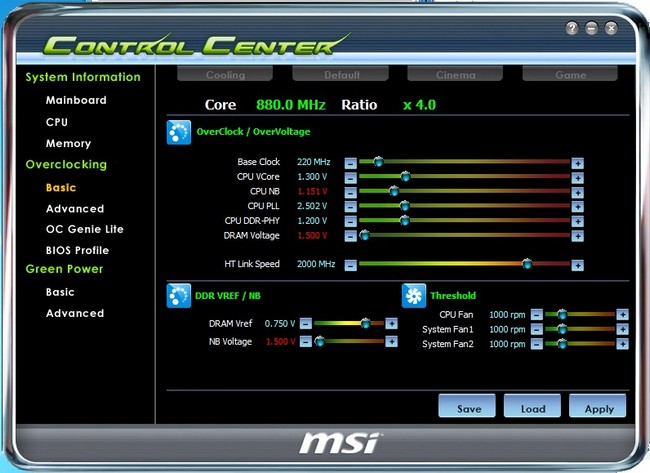Click the OverClock / OverVoltage section icon
The height and width of the screenshot is (473, 650).
179,132
